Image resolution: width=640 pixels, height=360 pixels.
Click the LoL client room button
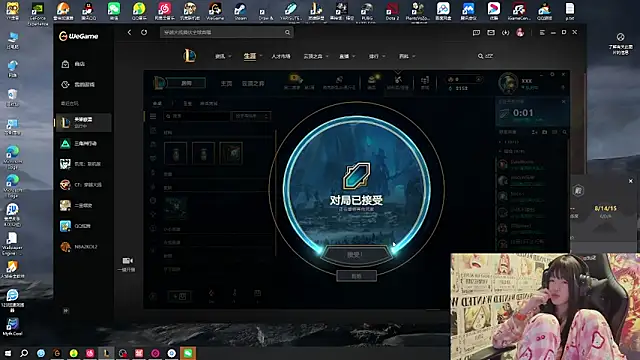[186, 83]
